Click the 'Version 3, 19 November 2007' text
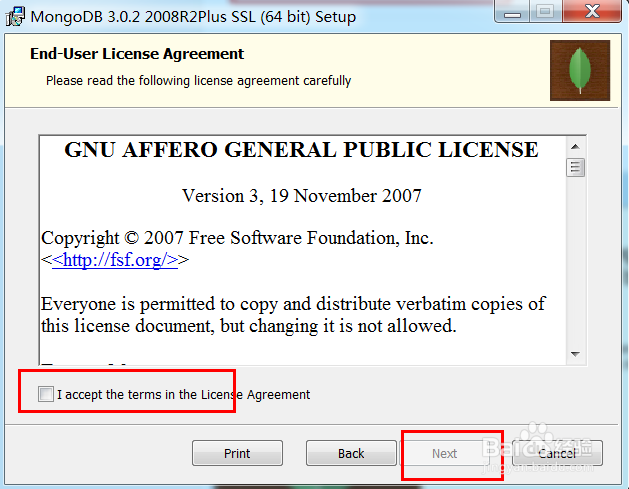Screen dimensions: 629x489 pos(302,196)
